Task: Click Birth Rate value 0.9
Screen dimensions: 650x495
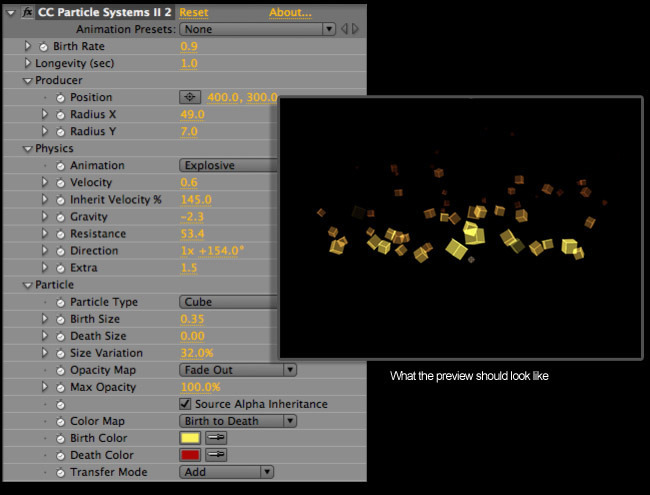Action: point(189,46)
